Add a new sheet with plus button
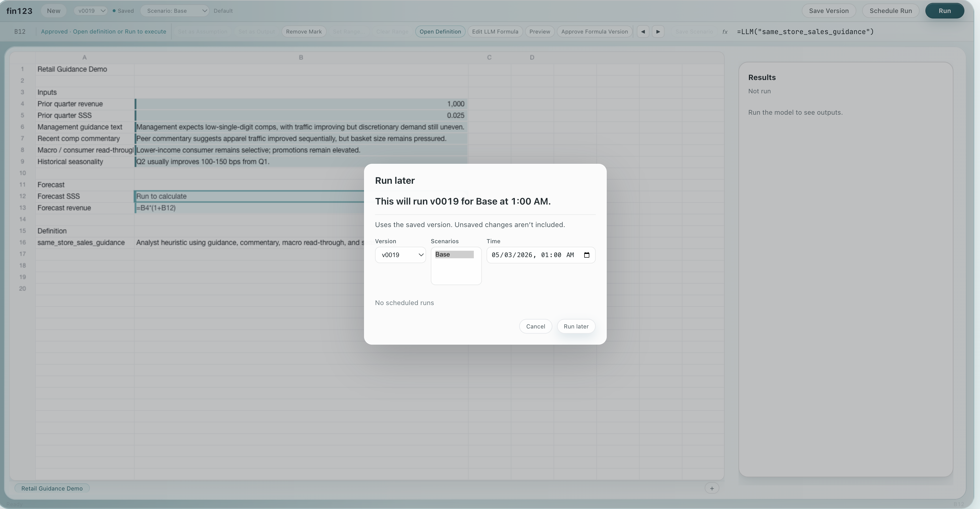980x509 pixels. tap(712, 488)
